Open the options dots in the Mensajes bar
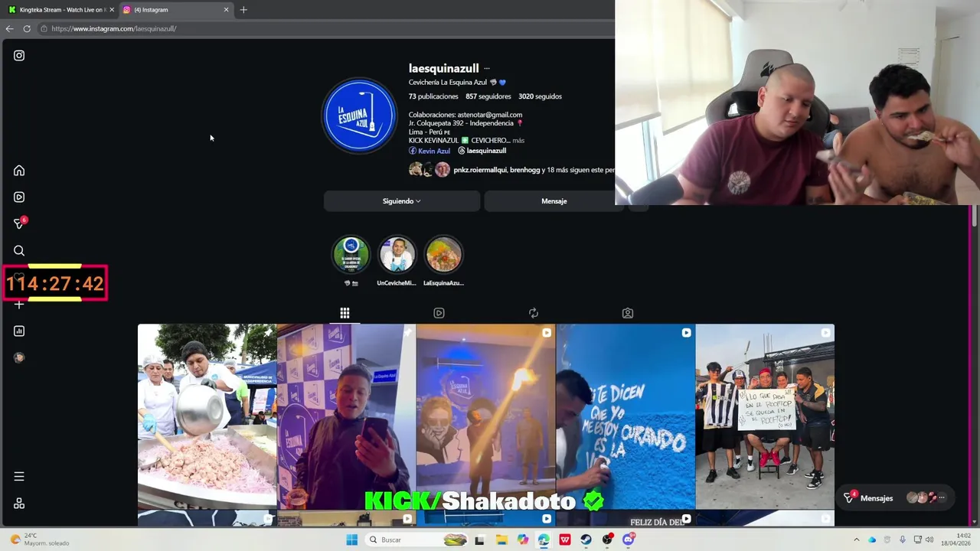The height and width of the screenshot is (551, 980). [x=942, y=498]
